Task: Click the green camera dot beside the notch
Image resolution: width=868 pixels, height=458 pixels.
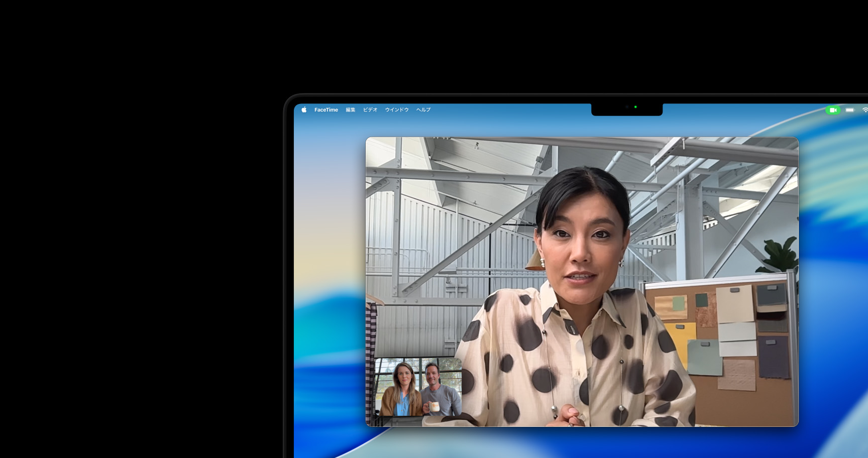Action: tap(635, 107)
